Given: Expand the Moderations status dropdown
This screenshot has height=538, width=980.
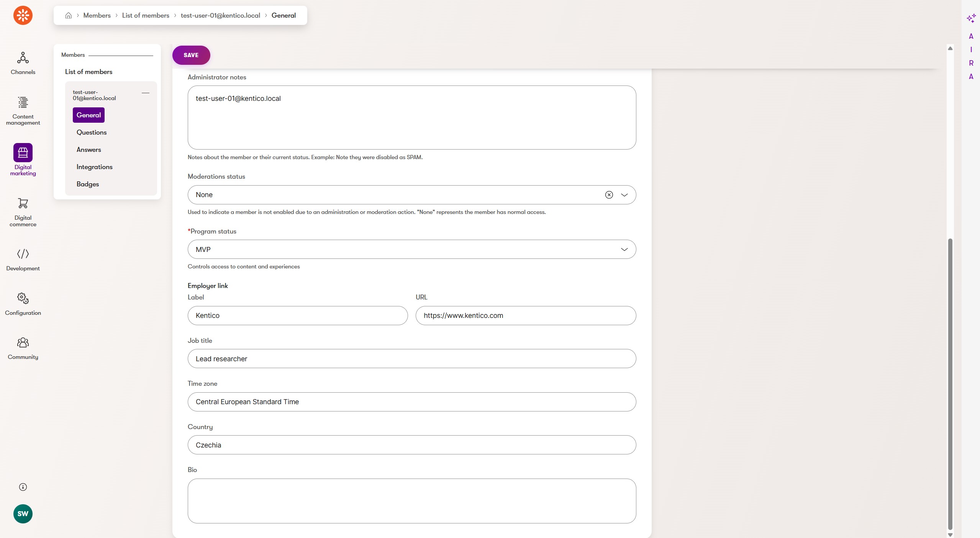Looking at the screenshot, I should (x=624, y=195).
